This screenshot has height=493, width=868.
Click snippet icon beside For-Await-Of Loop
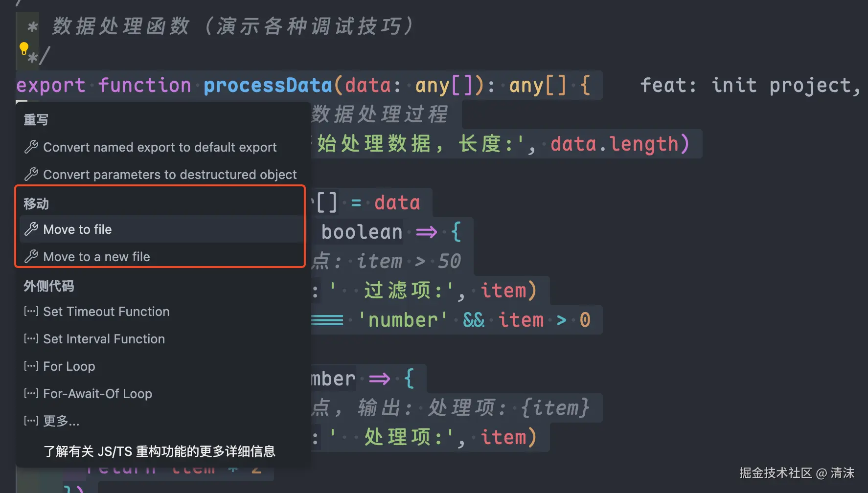click(31, 393)
